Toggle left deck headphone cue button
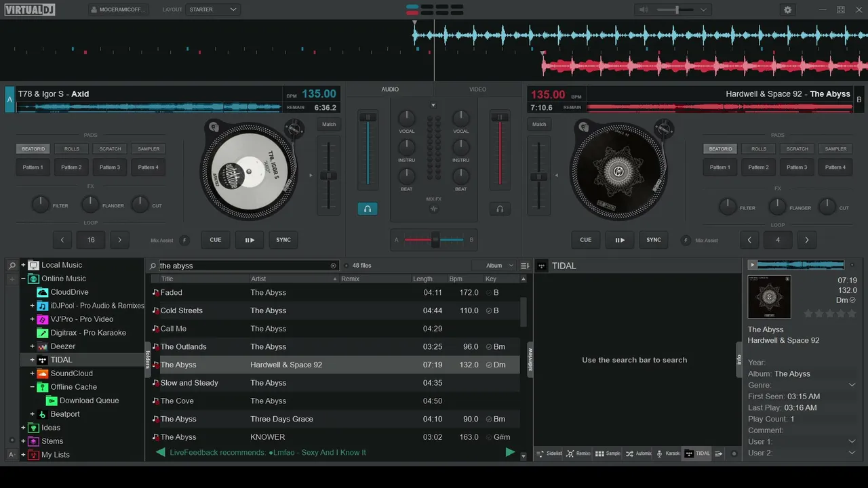The image size is (868, 488). pos(368,209)
